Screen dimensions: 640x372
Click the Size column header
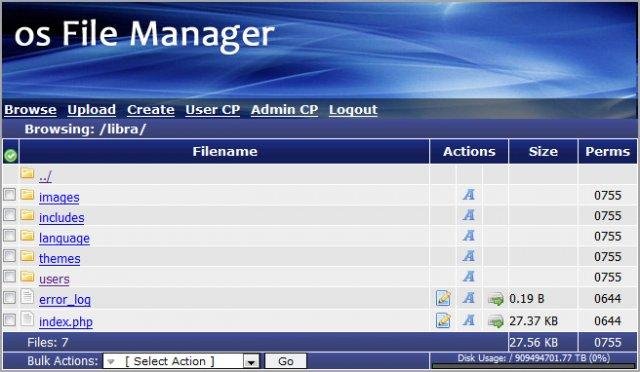pos(543,151)
